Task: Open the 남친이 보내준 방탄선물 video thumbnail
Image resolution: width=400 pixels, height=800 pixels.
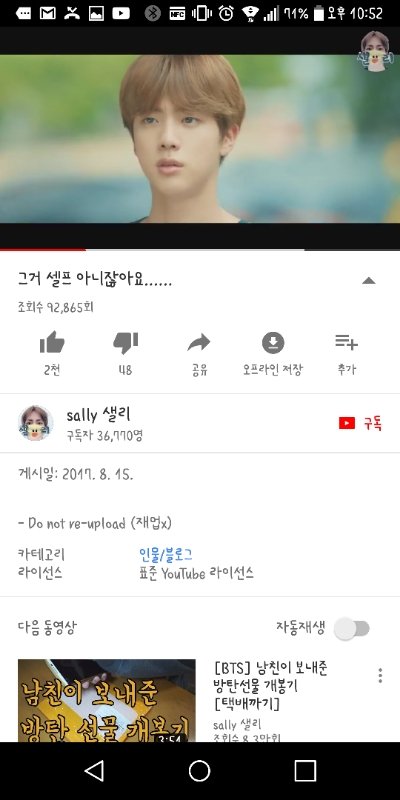Action: point(107,701)
